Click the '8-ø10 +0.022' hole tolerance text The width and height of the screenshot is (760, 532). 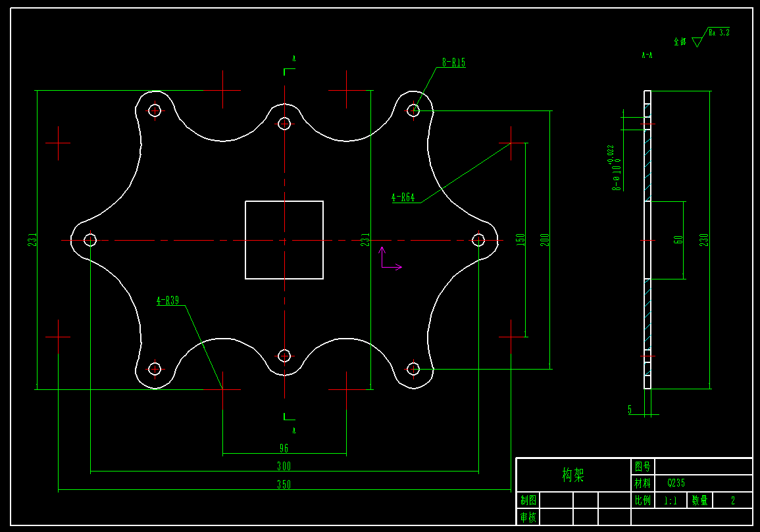[614, 168]
